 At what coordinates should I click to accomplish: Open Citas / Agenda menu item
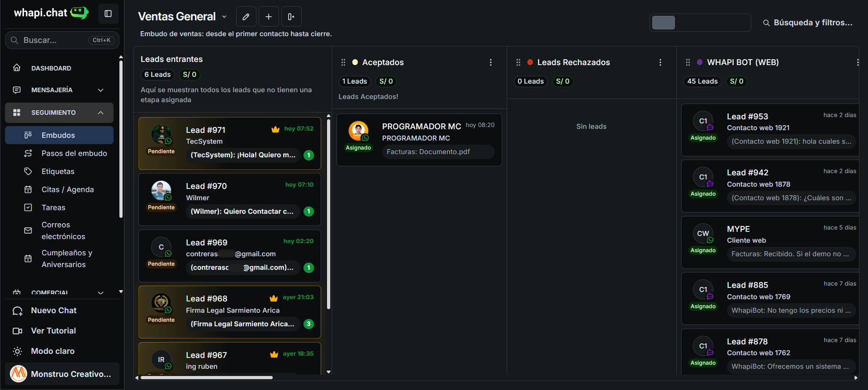click(x=59, y=189)
